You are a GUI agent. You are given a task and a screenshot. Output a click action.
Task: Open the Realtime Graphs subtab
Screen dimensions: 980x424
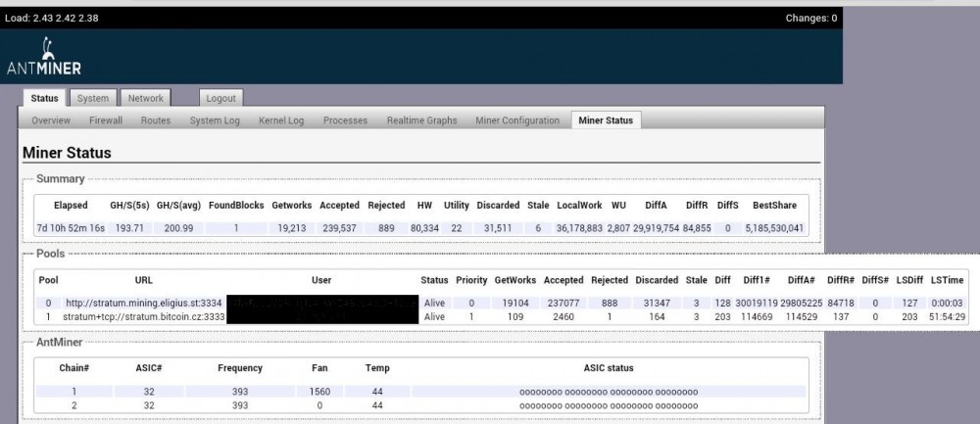(421, 120)
